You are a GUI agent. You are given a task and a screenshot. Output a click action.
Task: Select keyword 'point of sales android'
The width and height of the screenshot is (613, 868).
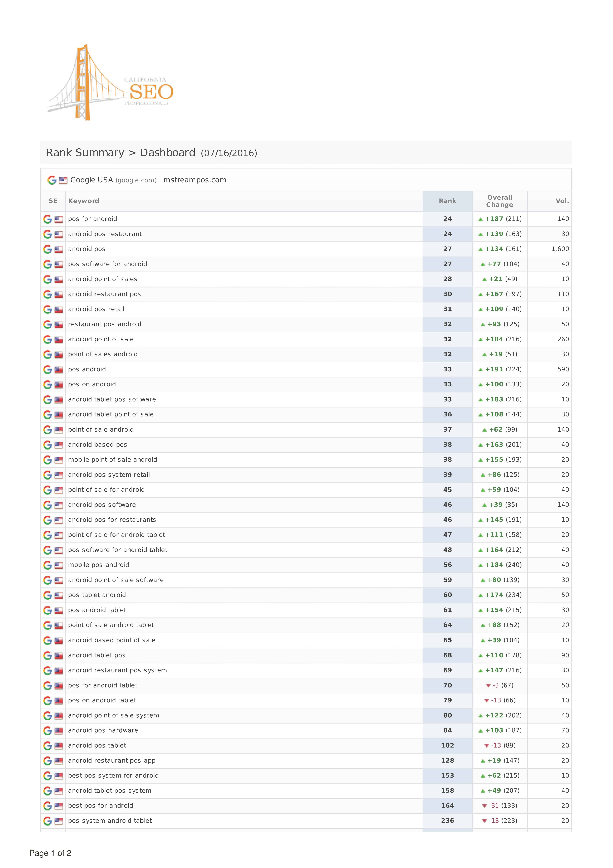pos(103,354)
